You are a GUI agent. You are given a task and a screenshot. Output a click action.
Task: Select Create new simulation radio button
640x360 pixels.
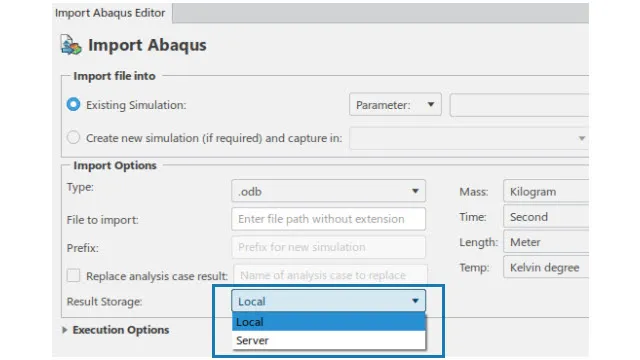(73, 138)
